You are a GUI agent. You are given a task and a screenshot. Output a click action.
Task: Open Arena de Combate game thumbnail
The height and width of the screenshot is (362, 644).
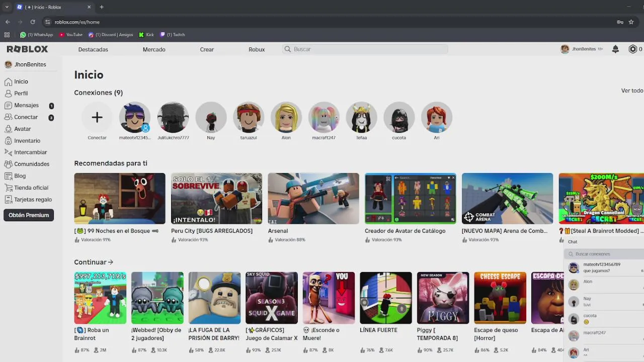[507, 199]
